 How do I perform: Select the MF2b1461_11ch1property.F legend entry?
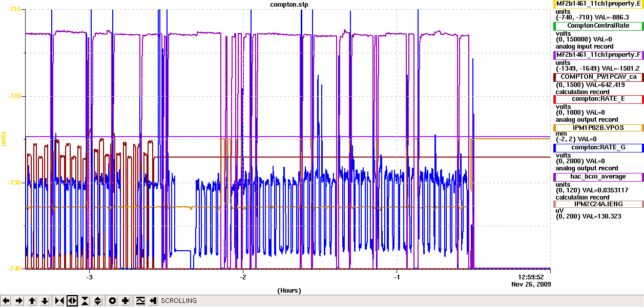click(598, 55)
